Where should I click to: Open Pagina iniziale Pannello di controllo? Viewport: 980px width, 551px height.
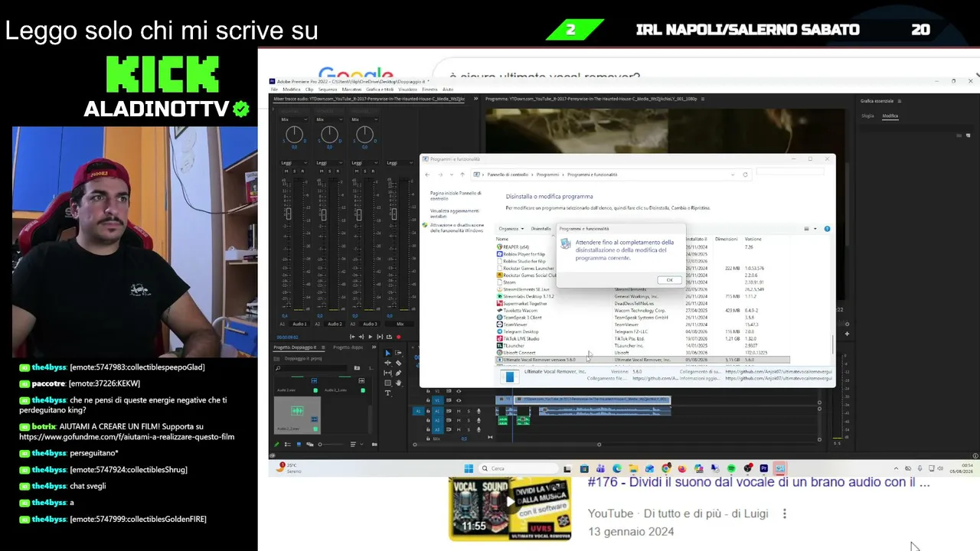pos(456,196)
